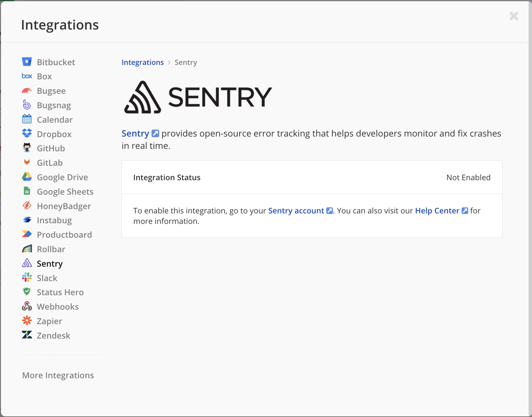Click the Slack icon

27,277
